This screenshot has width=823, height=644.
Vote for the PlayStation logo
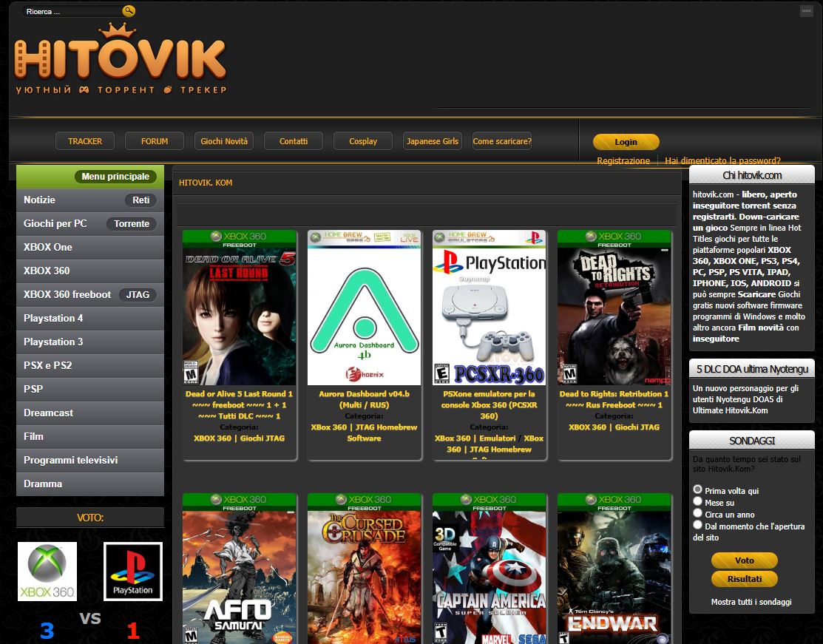click(x=133, y=571)
